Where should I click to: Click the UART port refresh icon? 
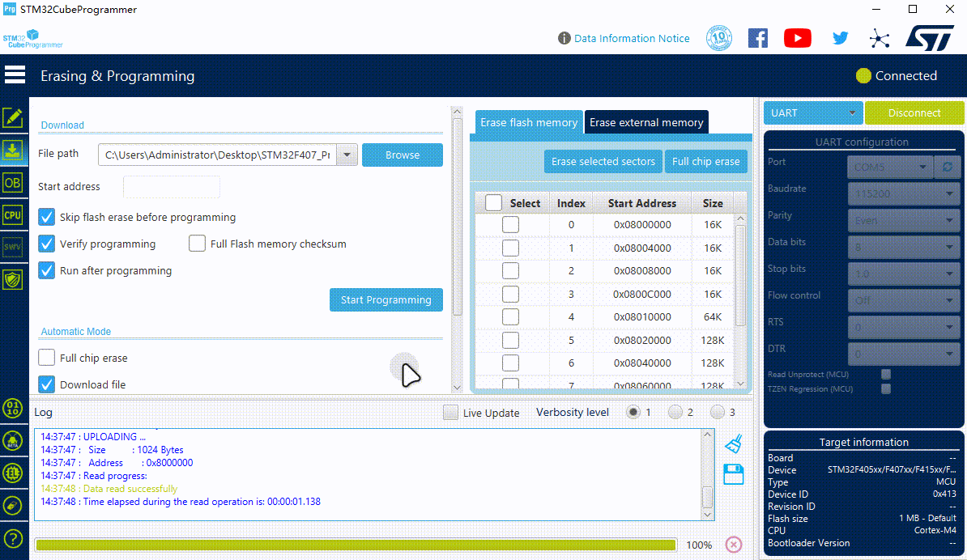click(x=947, y=167)
